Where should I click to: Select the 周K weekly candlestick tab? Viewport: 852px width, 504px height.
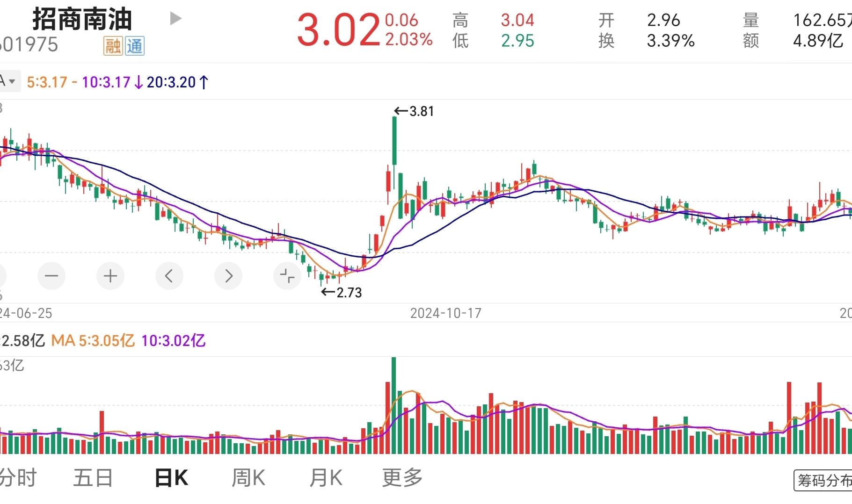coord(248,478)
